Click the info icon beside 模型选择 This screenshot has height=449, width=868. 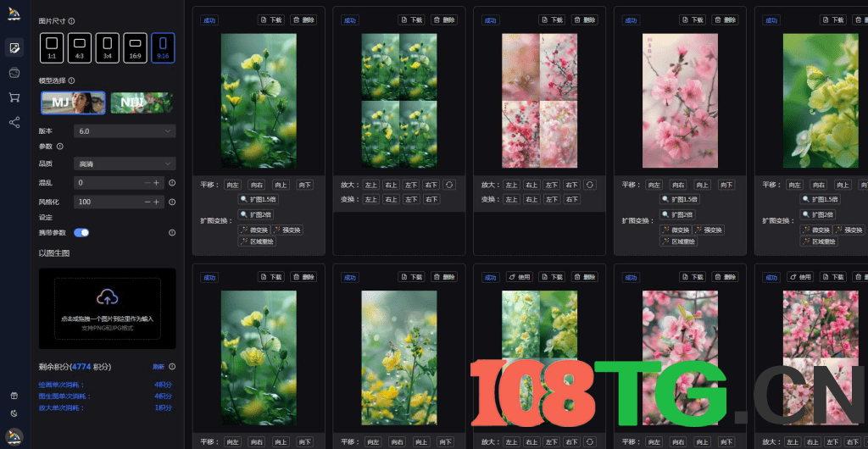[x=71, y=80]
